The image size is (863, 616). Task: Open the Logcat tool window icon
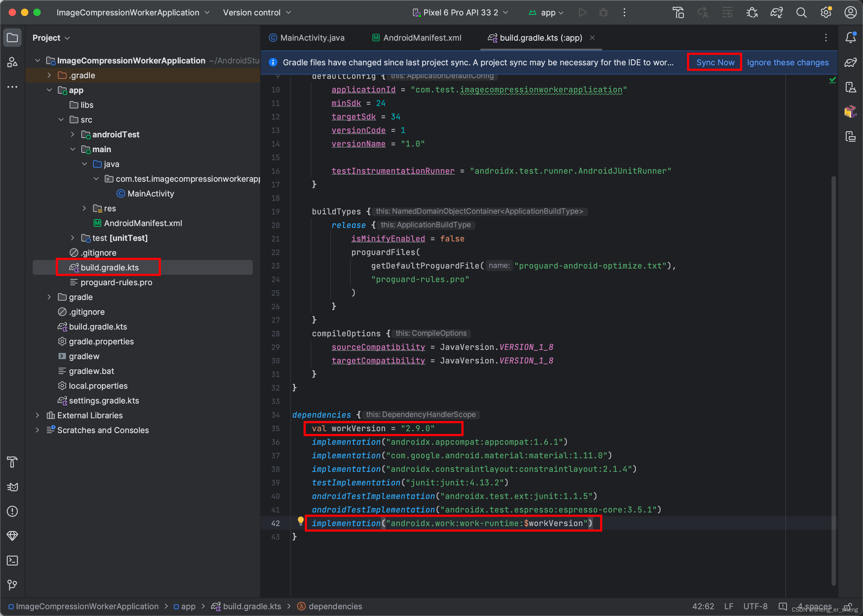click(12, 487)
